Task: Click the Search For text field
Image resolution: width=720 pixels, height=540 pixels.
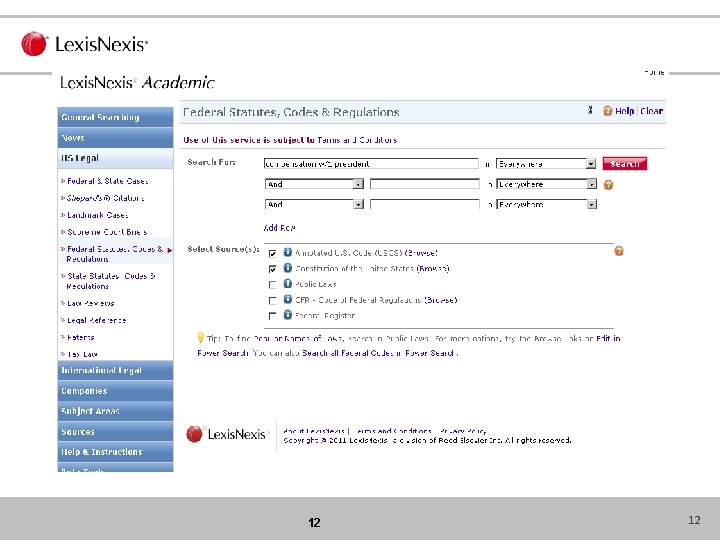Action: (x=371, y=163)
